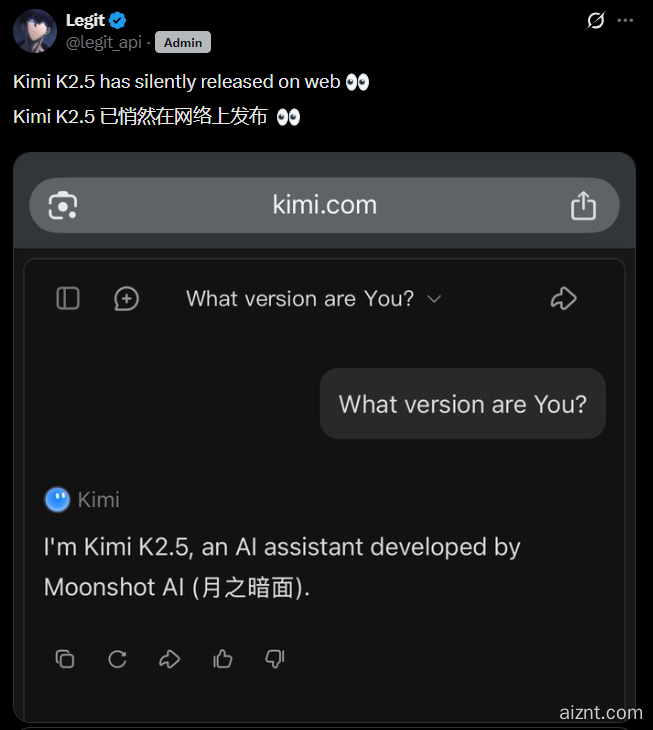
Task: Click the verified badge next to Legit
Action: click(117, 20)
